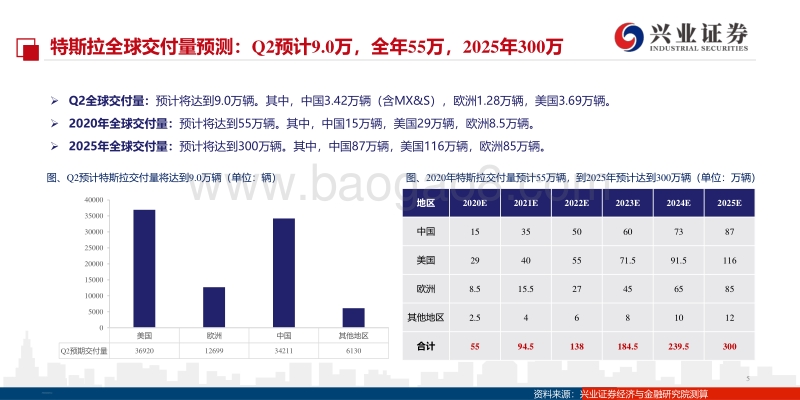Image resolution: width=800 pixels, height=400 pixels.
Task: Click the 其他地区 row label in the forecast table
Action: (426, 317)
